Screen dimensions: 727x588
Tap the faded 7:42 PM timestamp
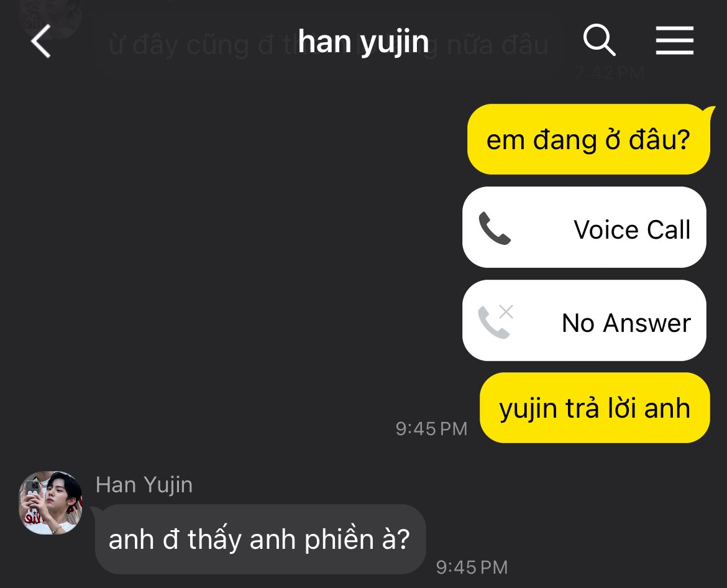pyautogui.click(x=610, y=73)
